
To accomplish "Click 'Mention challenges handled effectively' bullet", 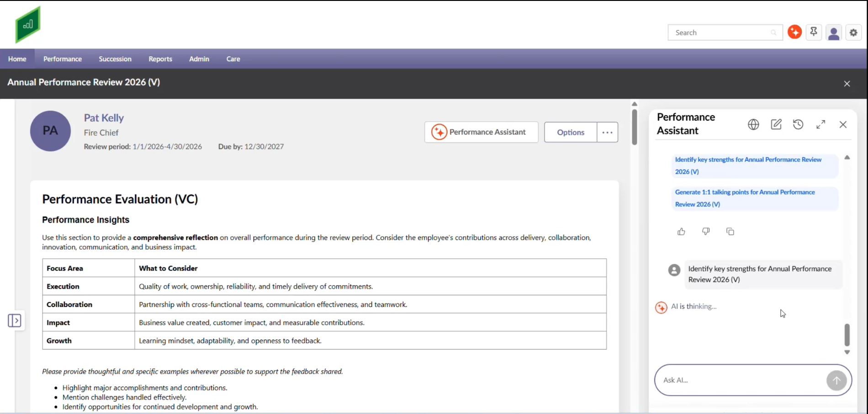I will click(124, 398).
